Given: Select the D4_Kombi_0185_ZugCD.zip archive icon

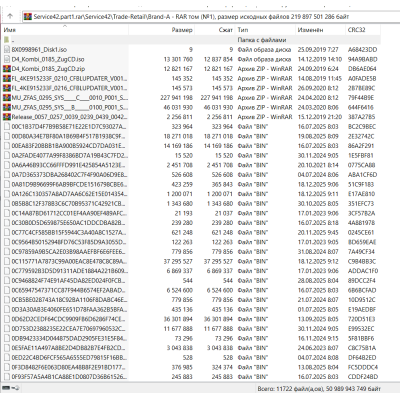Looking at the screenshot, I should 7,69.
